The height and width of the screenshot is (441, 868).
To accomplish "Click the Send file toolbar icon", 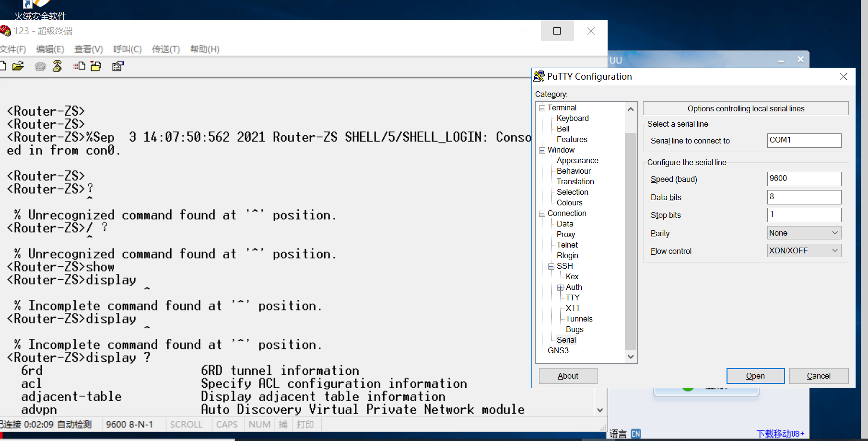I will point(79,66).
